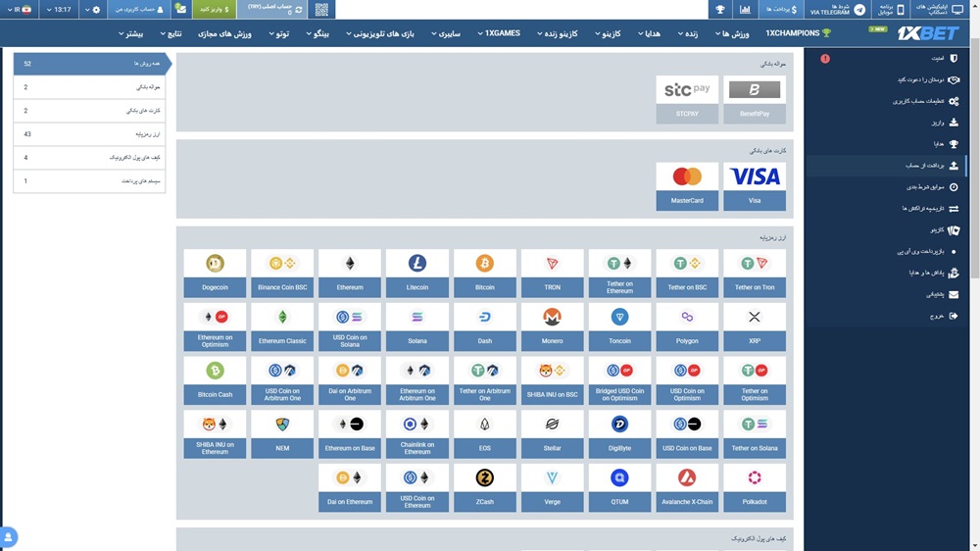This screenshot has width=980, height=551.
Task: Open سوابق شرط بندی in sidebar
Action: tap(886, 187)
